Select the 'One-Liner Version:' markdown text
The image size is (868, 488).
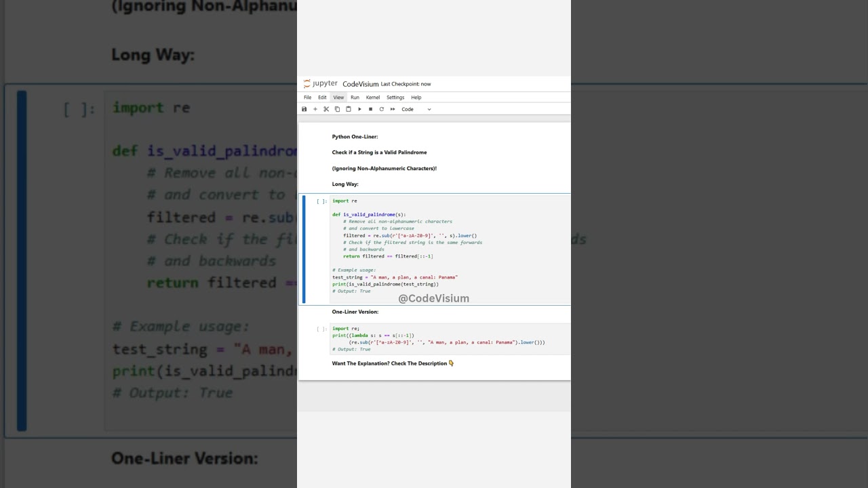coord(355,312)
